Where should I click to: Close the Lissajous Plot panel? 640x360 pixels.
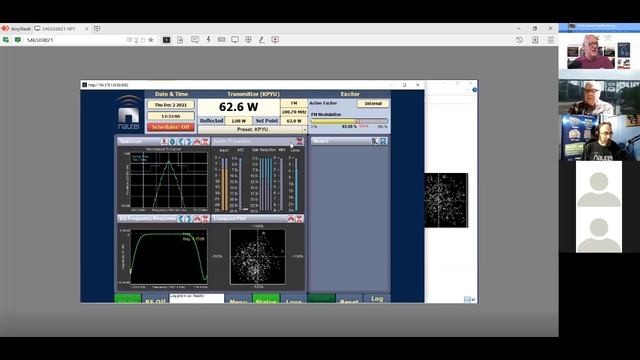coord(299,219)
